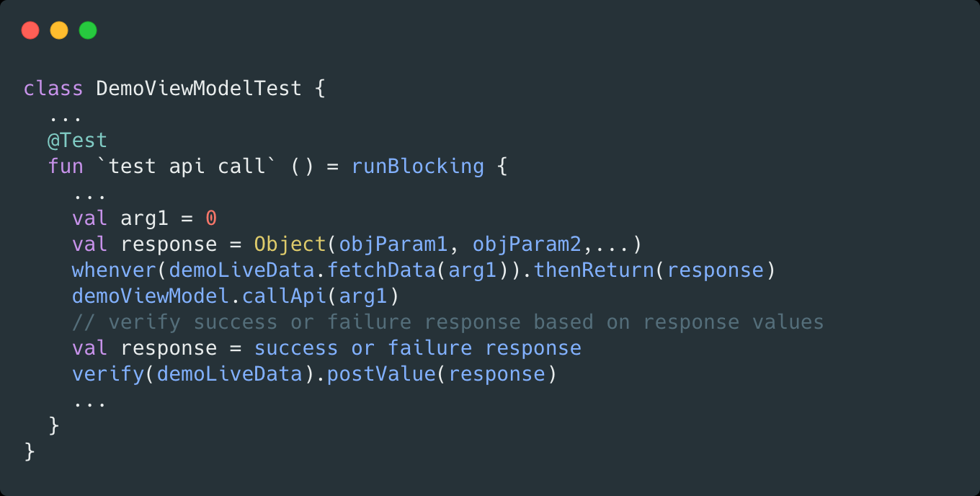Click the whenver function call
980x496 pixels.
coord(115,270)
